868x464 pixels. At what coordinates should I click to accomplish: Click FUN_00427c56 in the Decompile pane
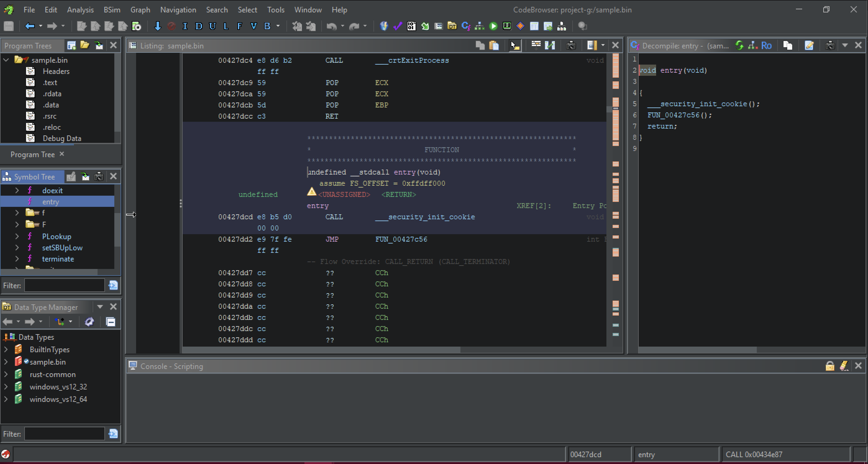pyautogui.click(x=673, y=115)
